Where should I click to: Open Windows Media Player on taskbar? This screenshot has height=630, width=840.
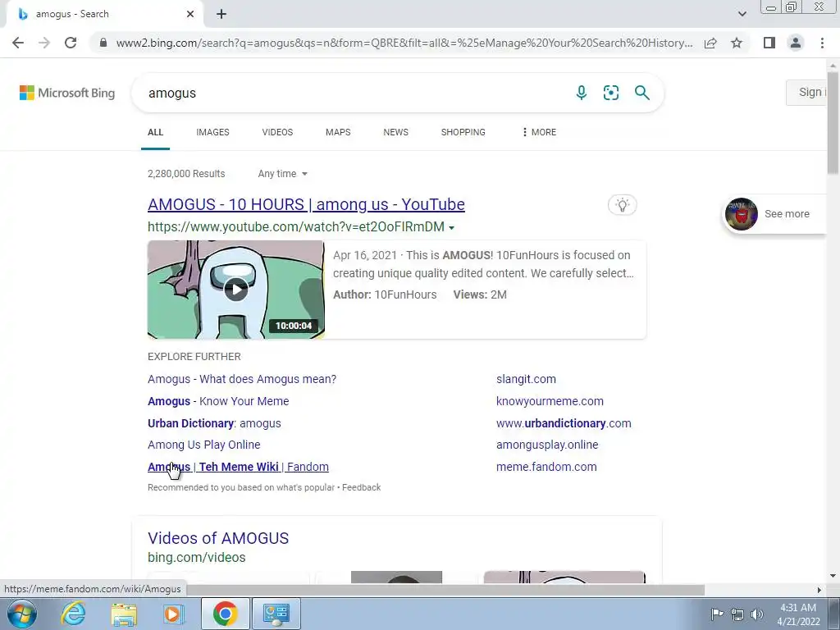[x=173, y=614]
